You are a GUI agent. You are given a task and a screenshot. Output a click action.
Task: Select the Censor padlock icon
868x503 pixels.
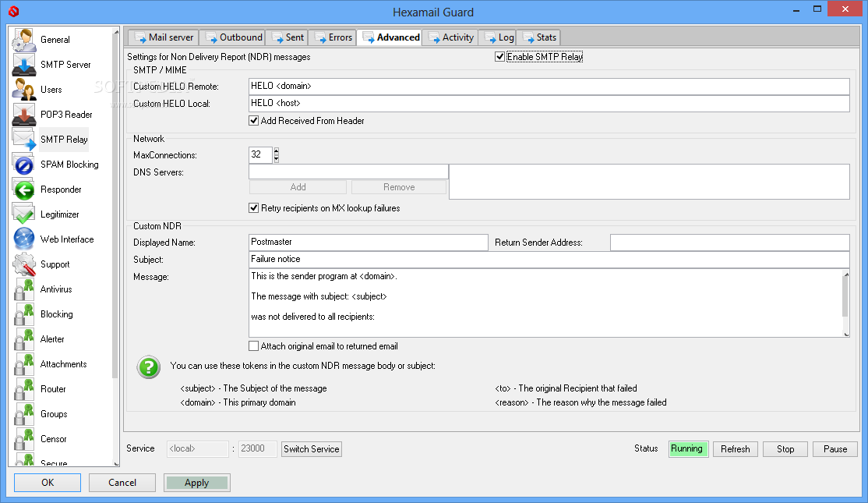coord(24,439)
